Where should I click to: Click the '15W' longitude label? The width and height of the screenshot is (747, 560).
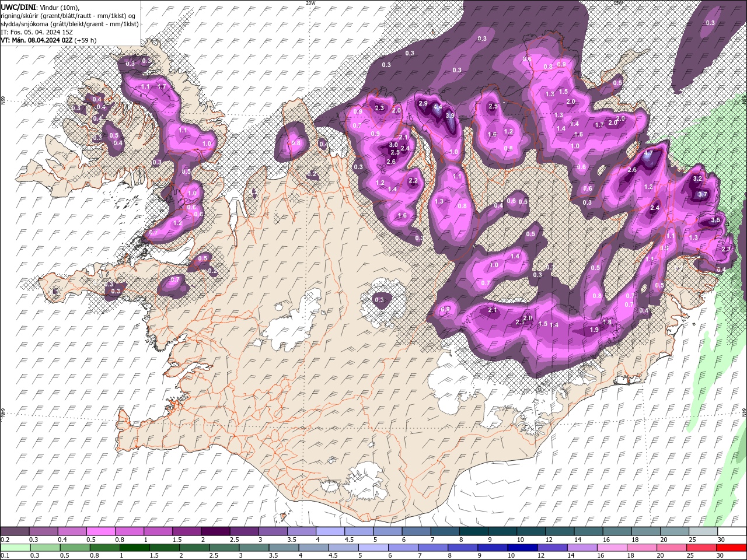coord(618,3)
